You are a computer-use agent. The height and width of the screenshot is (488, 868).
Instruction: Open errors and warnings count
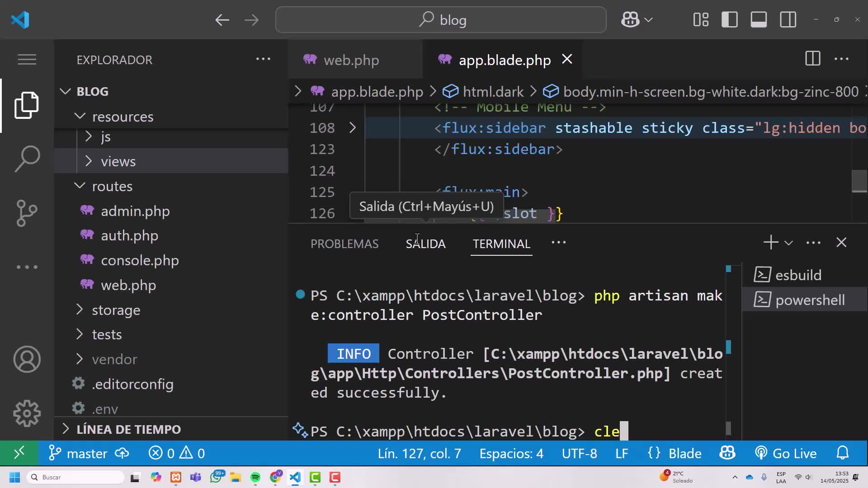(177, 453)
